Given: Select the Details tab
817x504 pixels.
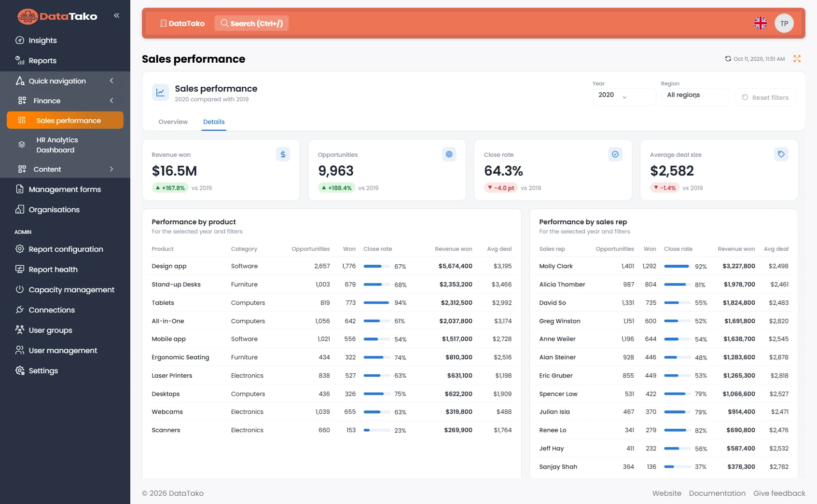Looking at the screenshot, I should [x=214, y=122].
